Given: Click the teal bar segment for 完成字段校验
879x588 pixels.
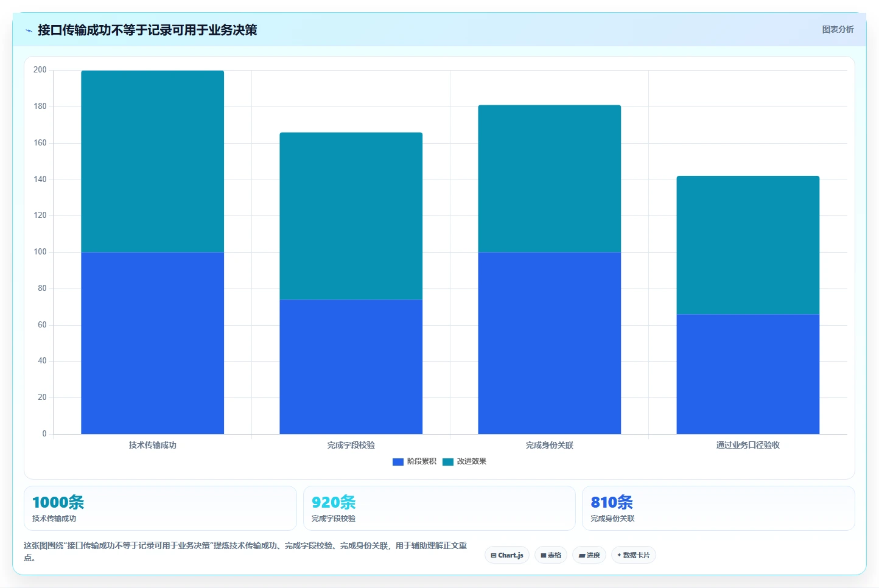Looking at the screenshot, I should (x=351, y=216).
